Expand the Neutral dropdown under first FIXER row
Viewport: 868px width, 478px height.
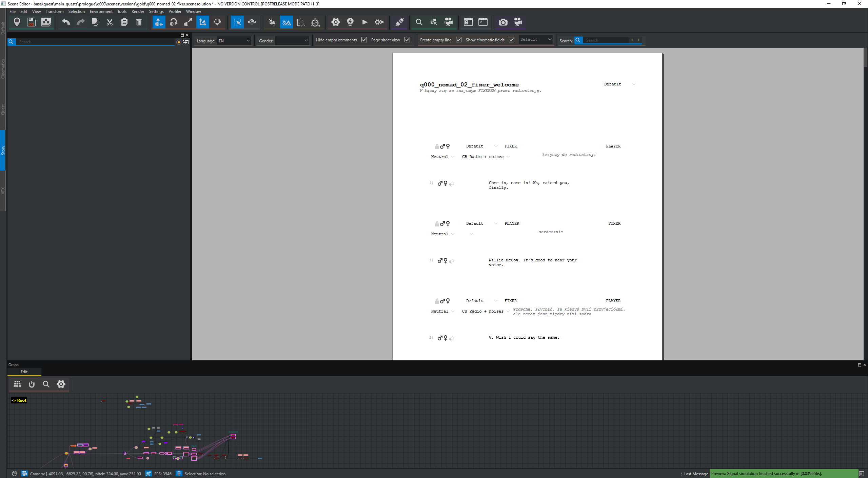point(442,157)
